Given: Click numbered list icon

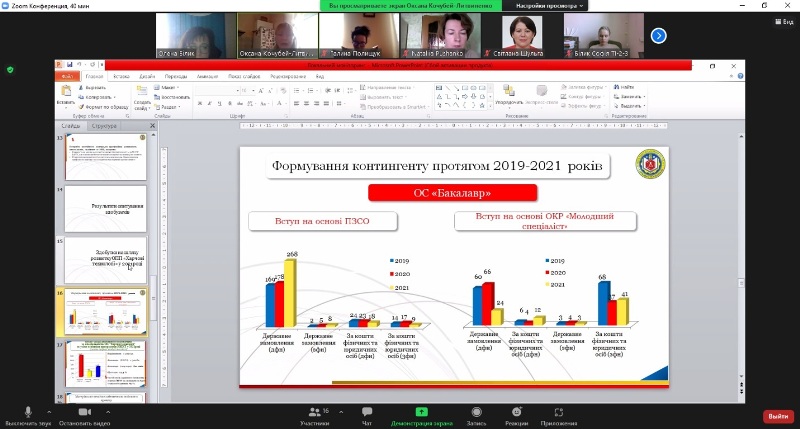Looking at the screenshot, I should [310, 90].
